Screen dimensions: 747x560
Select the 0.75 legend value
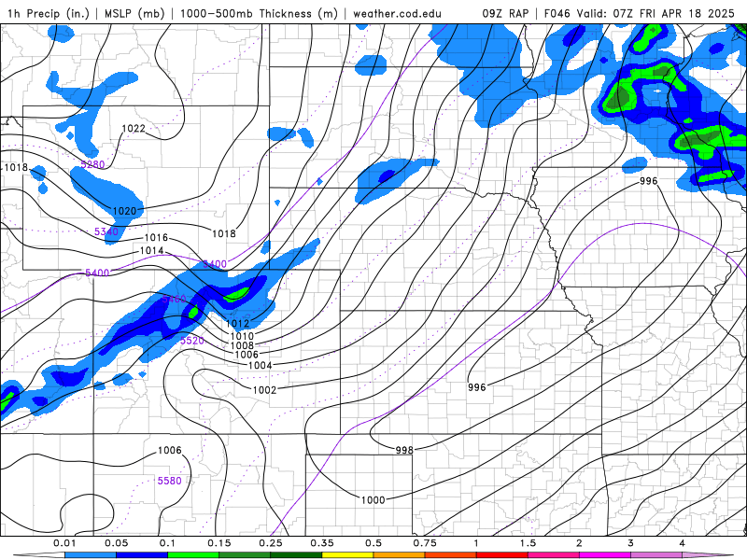click(x=425, y=543)
